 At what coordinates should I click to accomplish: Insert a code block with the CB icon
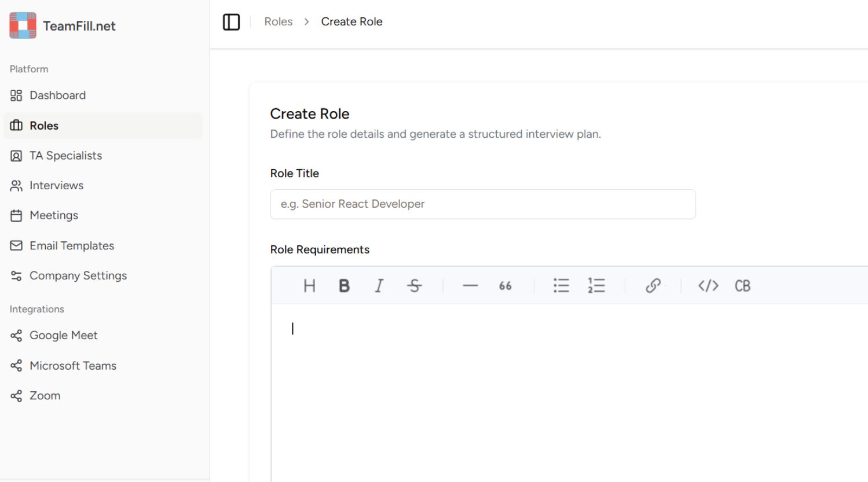point(743,285)
